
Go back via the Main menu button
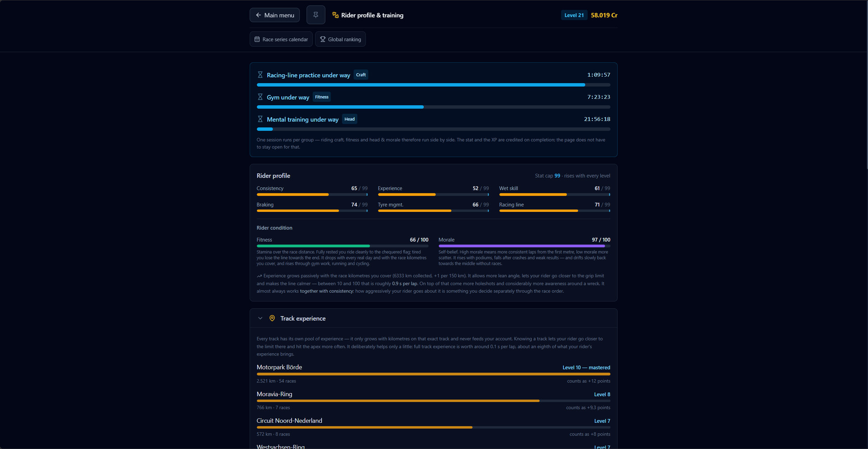point(274,15)
